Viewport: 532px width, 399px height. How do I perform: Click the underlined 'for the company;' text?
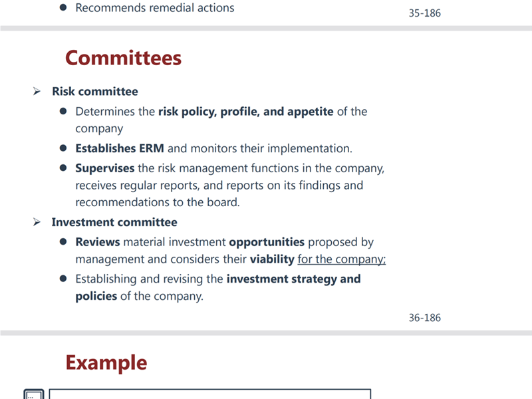[342, 259]
